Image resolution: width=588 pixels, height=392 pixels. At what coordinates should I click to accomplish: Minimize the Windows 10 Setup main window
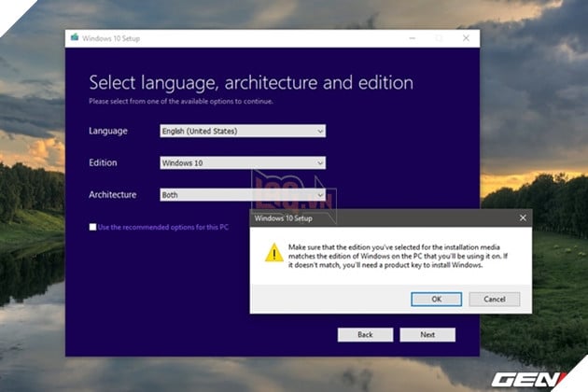pyautogui.click(x=413, y=38)
